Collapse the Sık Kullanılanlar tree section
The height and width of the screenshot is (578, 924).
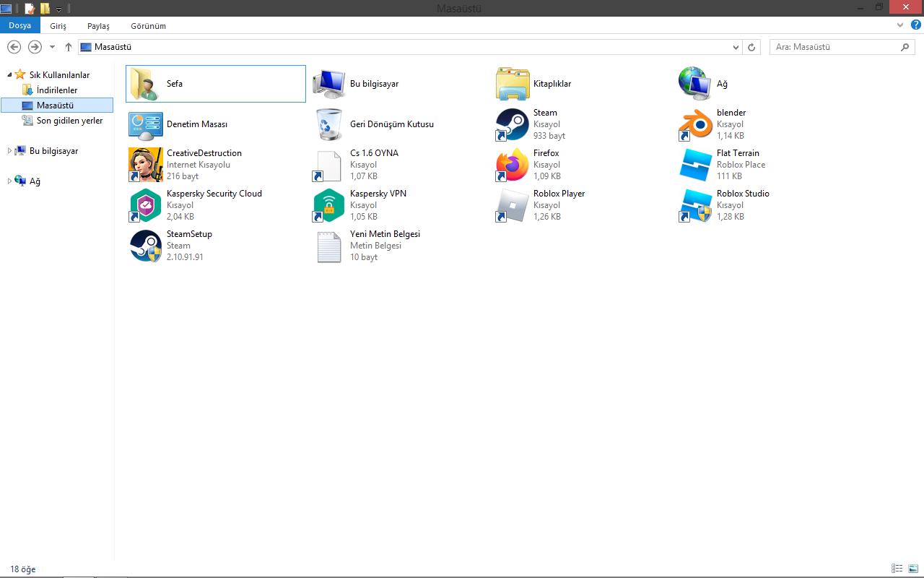coord(9,74)
